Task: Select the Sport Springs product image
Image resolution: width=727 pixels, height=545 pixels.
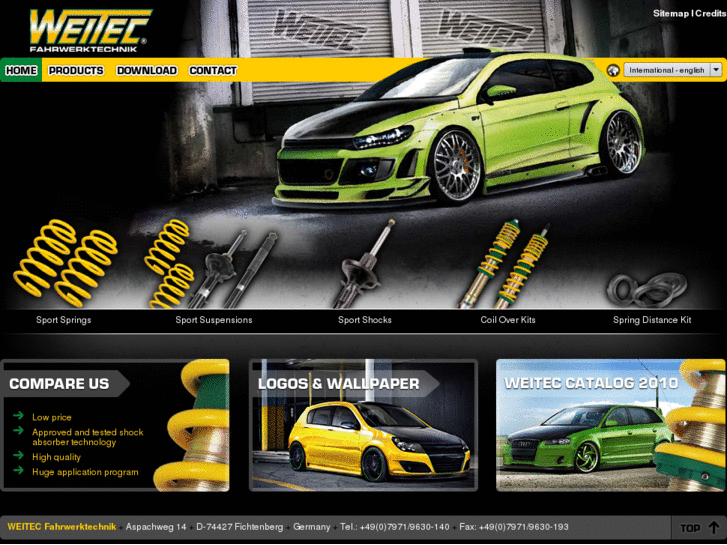Action: [x=65, y=263]
